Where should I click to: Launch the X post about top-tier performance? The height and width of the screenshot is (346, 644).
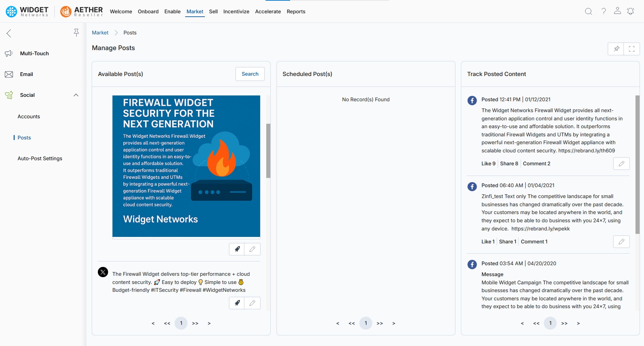(237, 303)
